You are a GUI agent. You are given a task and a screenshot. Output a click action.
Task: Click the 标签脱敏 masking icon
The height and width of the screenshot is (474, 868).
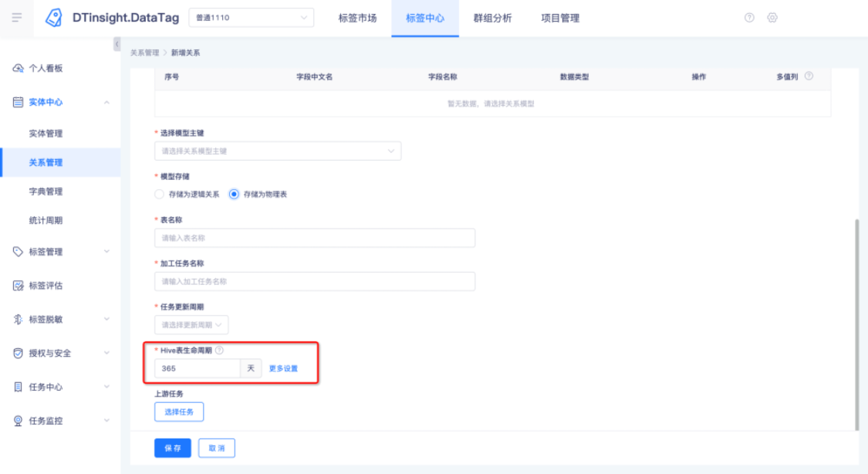[18, 320]
